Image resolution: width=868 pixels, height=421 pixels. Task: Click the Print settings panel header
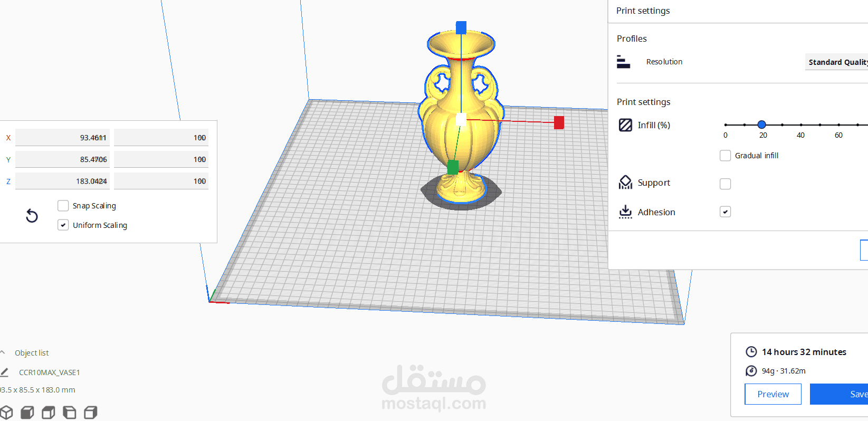pos(643,11)
